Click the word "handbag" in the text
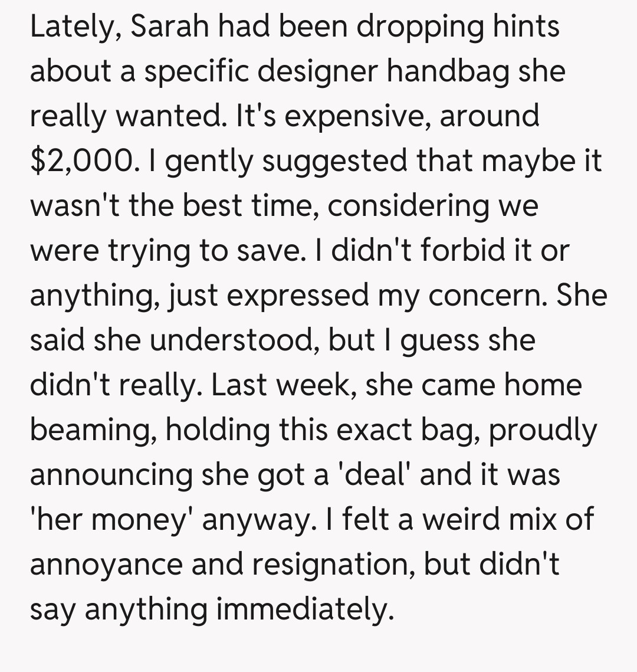Viewport: 637px width, 672px height. click(x=451, y=71)
